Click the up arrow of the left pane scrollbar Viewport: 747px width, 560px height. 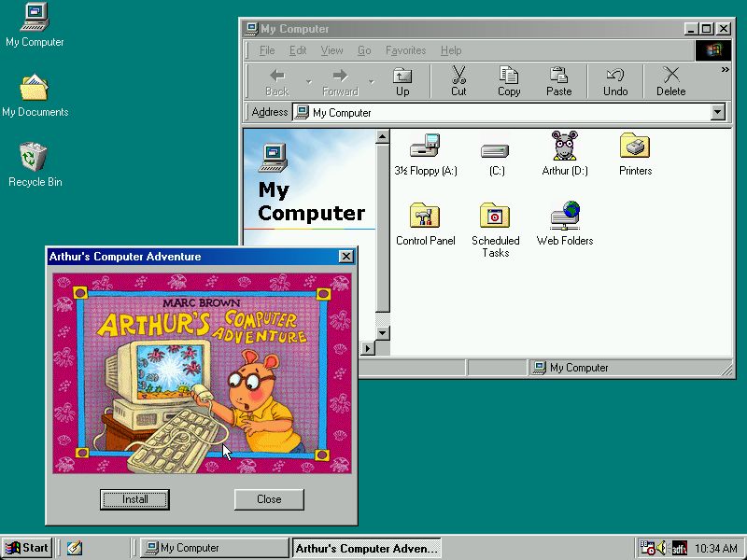tap(382, 137)
